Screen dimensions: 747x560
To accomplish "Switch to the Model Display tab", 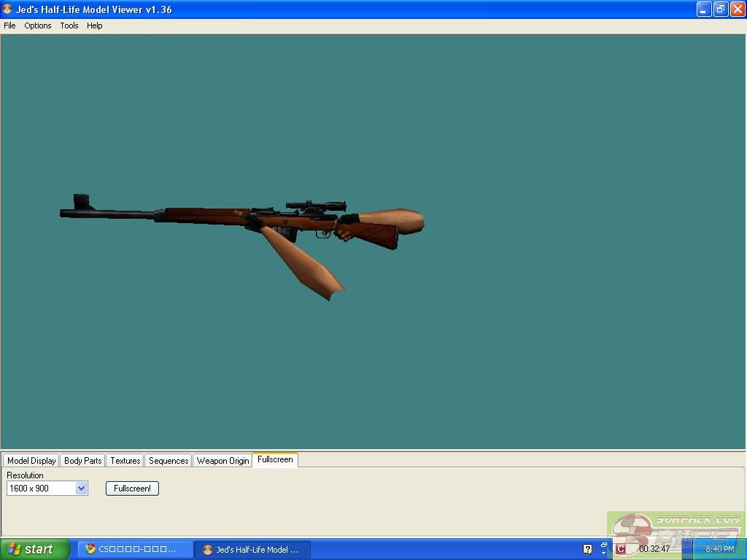I will [31, 461].
